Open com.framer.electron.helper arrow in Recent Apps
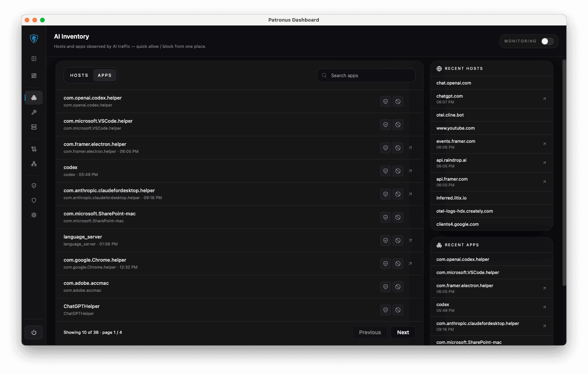 pos(544,288)
